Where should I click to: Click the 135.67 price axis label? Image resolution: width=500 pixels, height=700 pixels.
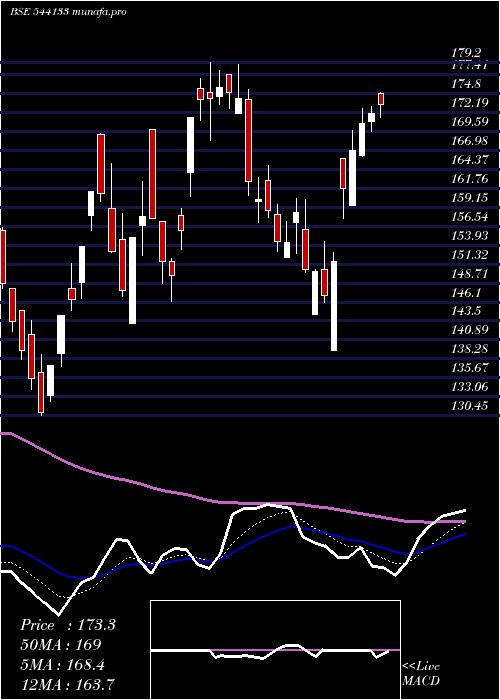469,368
